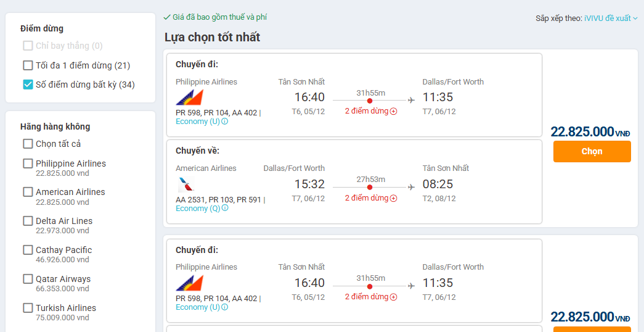Expand stops plus icon on return flight
This screenshot has width=644, height=332.
coord(393,198)
